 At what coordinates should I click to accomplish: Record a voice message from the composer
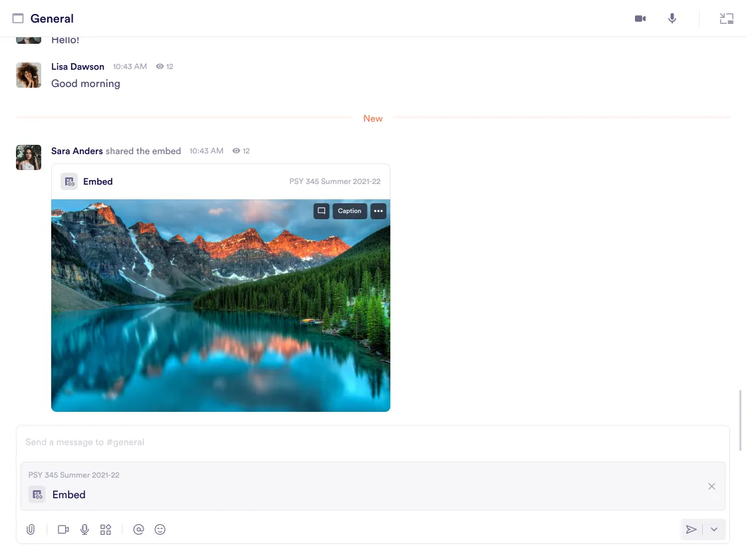pos(84,529)
